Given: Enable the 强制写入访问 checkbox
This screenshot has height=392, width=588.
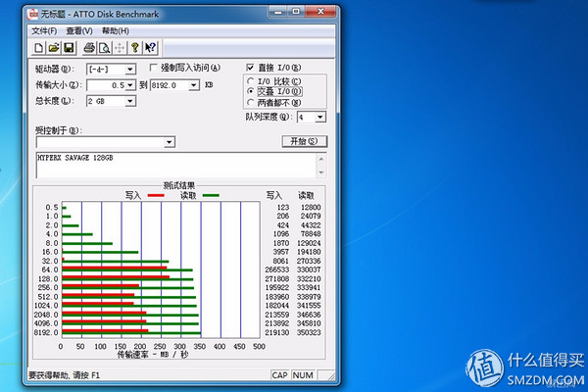Looking at the screenshot, I should point(154,69).
